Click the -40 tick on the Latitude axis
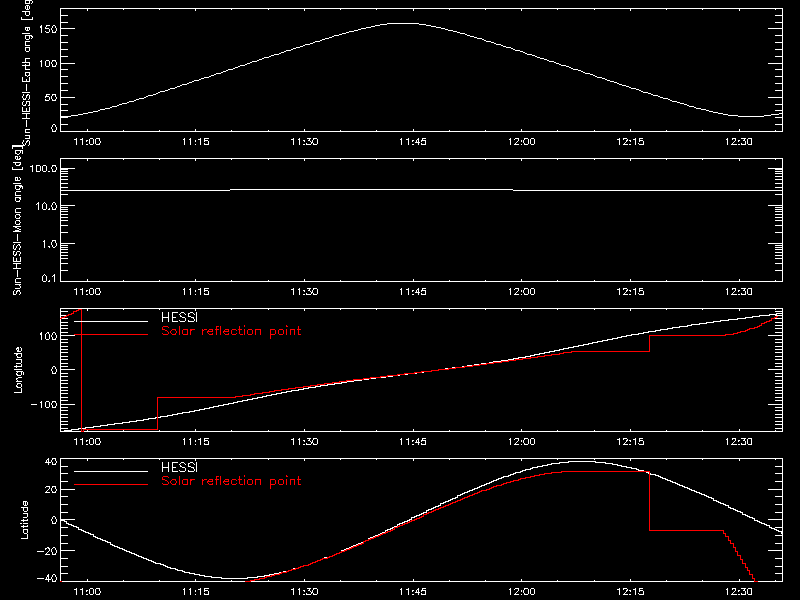 click(x=46, y=579)
